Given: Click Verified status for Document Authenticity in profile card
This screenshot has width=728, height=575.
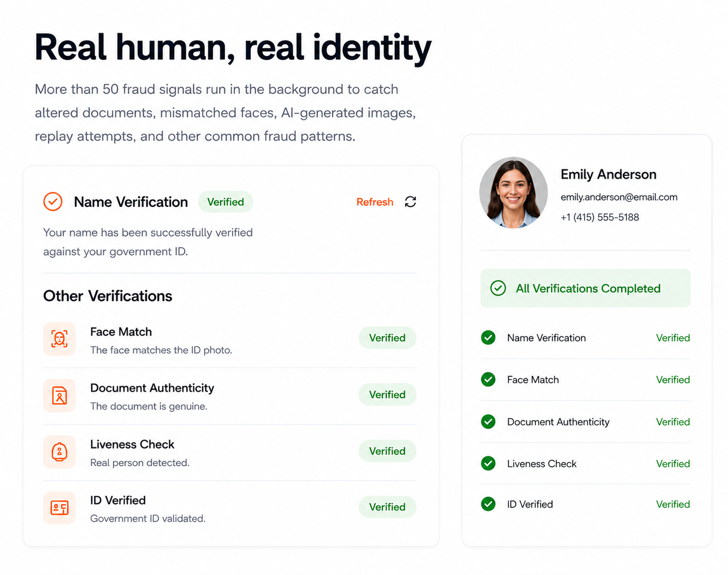Looking at the screenshot, I should coord(673,422).
